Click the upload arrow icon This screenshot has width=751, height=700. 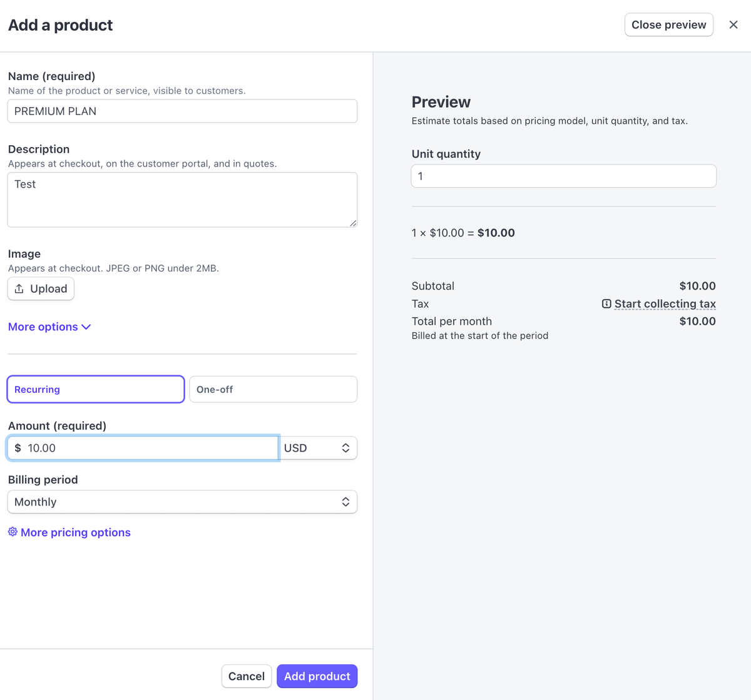coord(19,288)
